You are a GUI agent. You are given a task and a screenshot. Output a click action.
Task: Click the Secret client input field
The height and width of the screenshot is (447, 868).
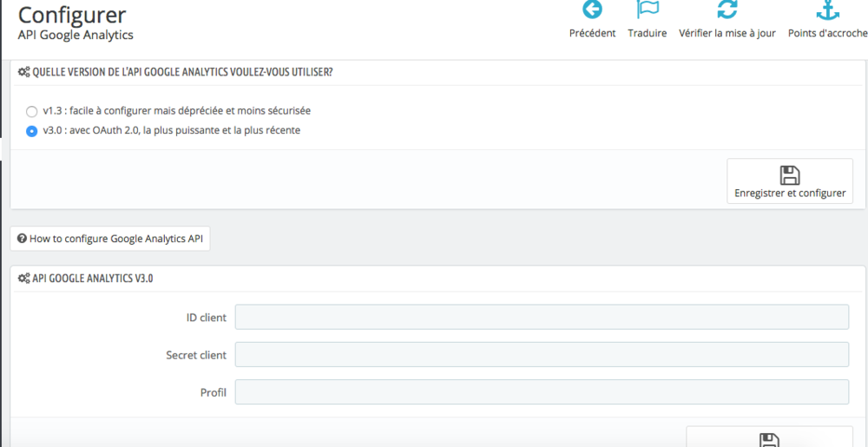(542, 355)
